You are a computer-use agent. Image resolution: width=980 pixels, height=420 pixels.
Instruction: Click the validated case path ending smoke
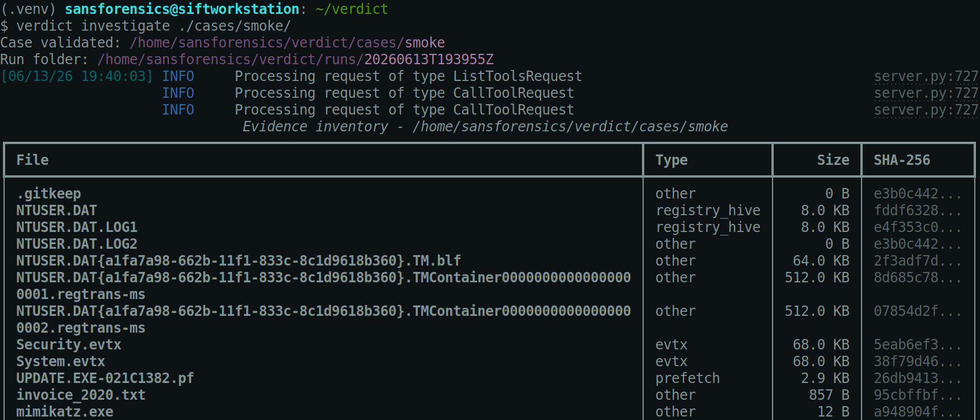tap(287, 43)
